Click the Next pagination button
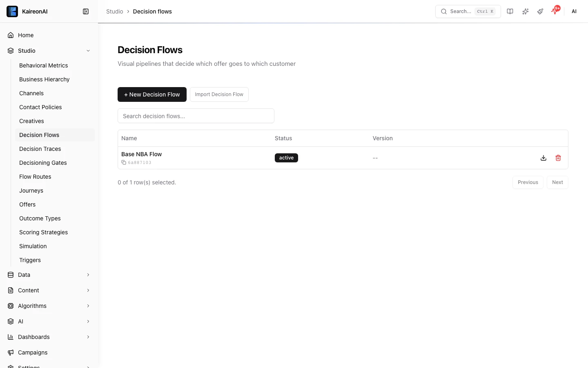Screen dimensions: 588x368 [557, 182]
